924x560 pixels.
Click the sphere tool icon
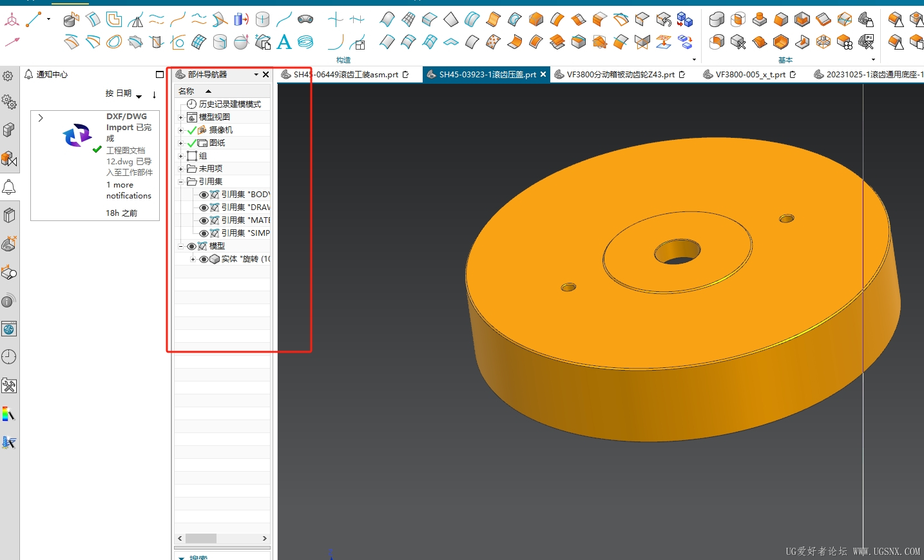click(x=241, y=43)
